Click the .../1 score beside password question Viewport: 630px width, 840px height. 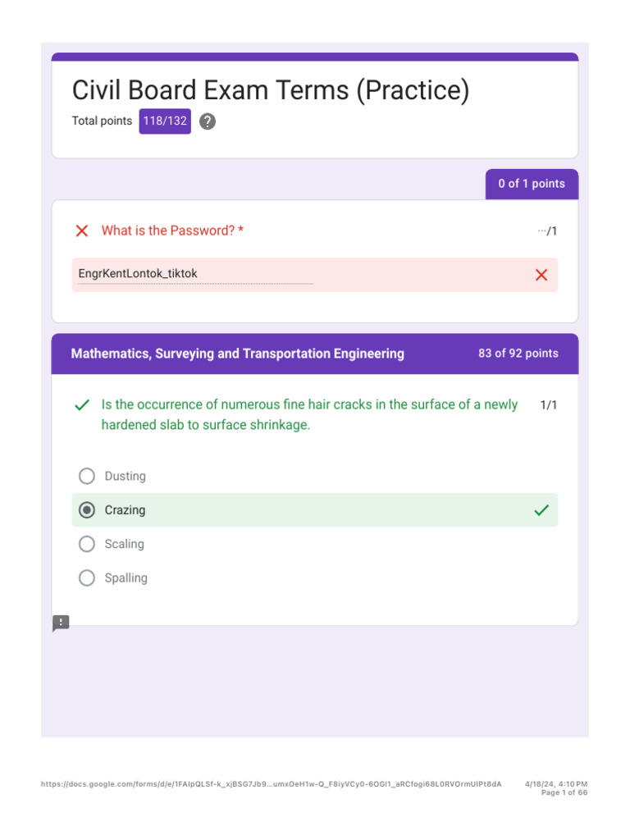point(547,231)
